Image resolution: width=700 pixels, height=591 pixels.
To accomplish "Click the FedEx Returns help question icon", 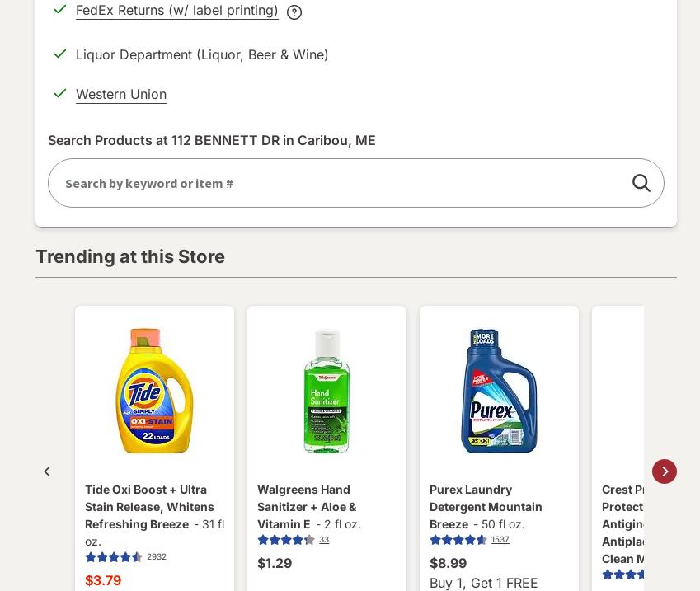I will [294, 12].
